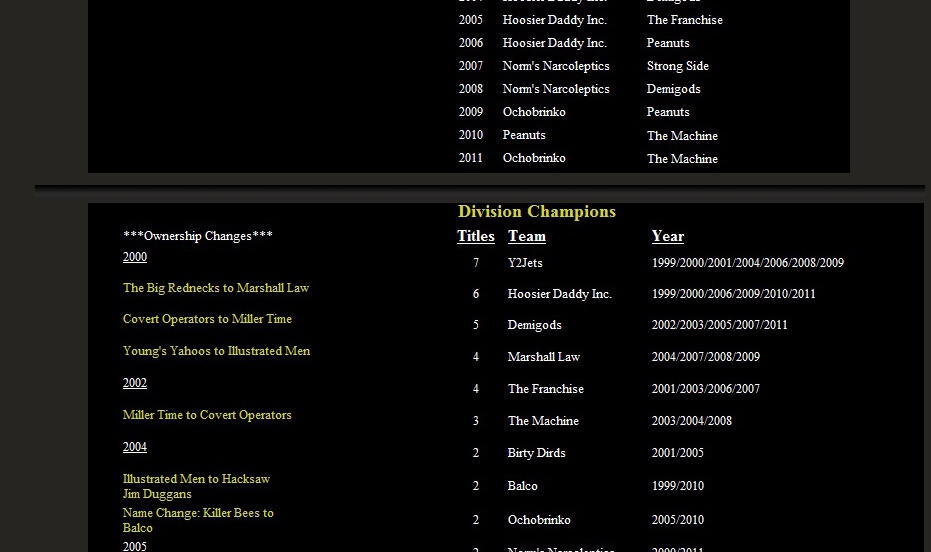This screenshot has height=552, width=931.
Task: Click 'Name Change: Killer Bees to Balco'
Action: coord(198,520)
